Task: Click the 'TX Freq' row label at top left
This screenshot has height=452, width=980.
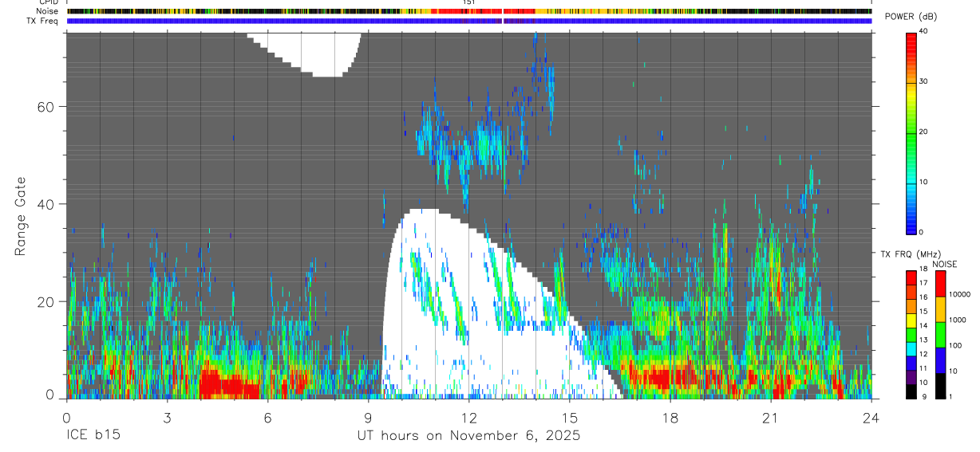Action: coord(43,21)
